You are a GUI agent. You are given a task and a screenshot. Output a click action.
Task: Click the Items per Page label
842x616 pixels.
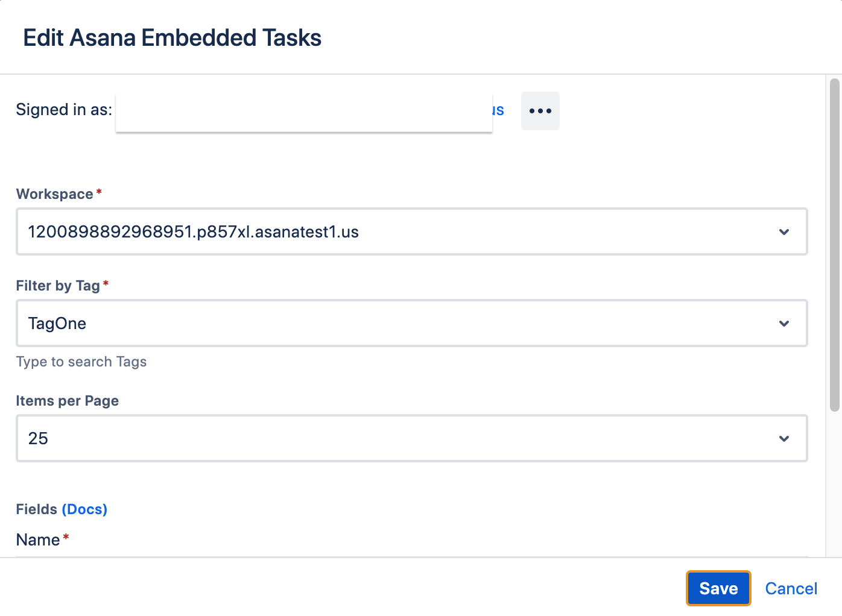tap(67, 401)
